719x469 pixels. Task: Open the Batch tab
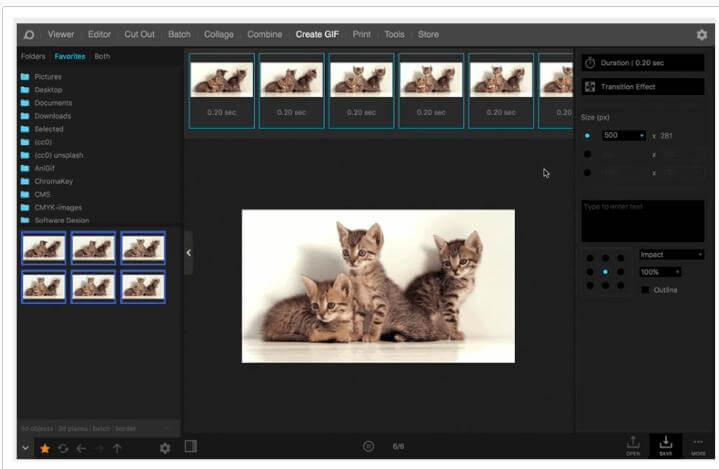(x=179, y=34)
